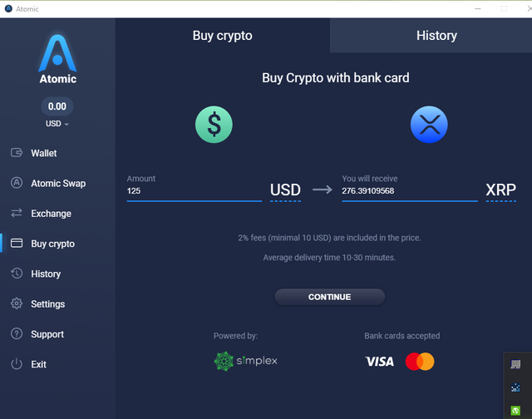Viewport: 532px width, 419px height.
Task: Click the blue pixelated tray icon
Action: (x=515, y=387)
